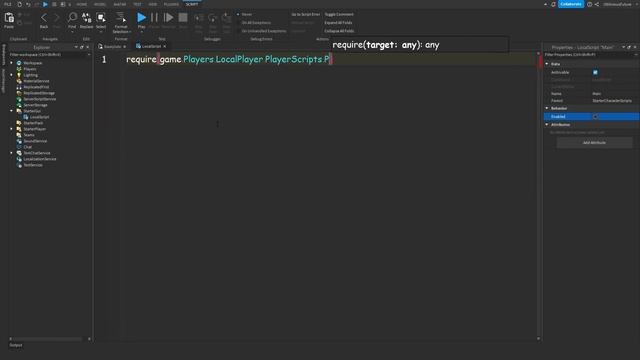Screen dimensions: 640x360
Task: Go Back in script navigation
Action: 44,18
